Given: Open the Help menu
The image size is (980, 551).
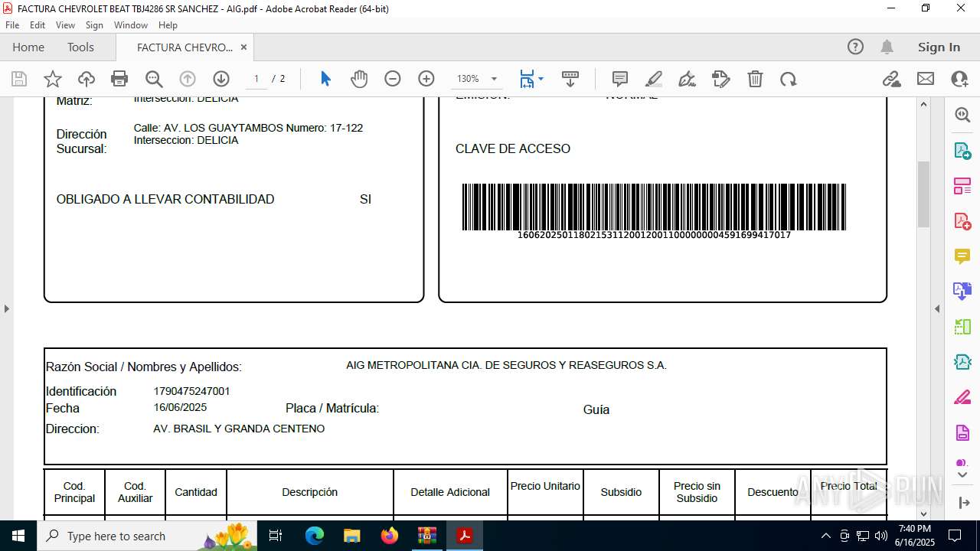Looking at the screenshot, I should pos(168,25).
